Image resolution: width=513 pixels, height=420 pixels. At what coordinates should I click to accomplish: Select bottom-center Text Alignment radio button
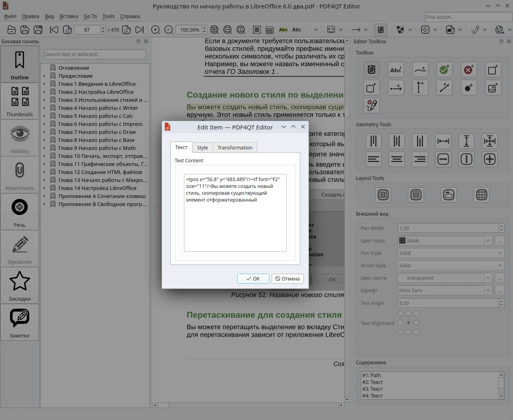click(408, 332)
